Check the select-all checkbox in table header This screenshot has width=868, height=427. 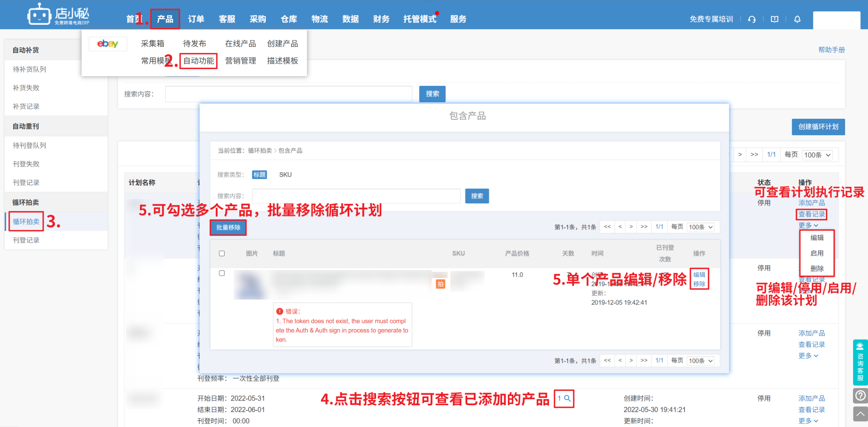tap(222, 254)
